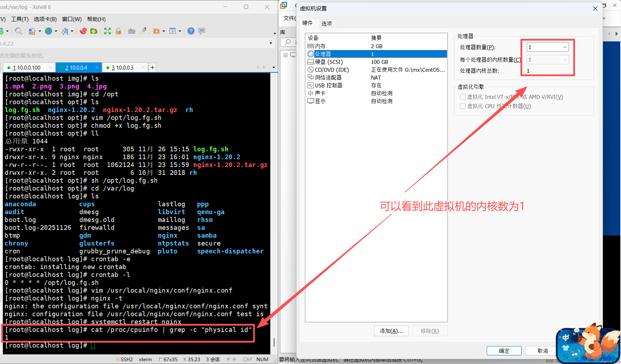Open the layout icon dropdown arrow
Image resolution: width=621 pixels, height=364 pixels.
(180, 31)
